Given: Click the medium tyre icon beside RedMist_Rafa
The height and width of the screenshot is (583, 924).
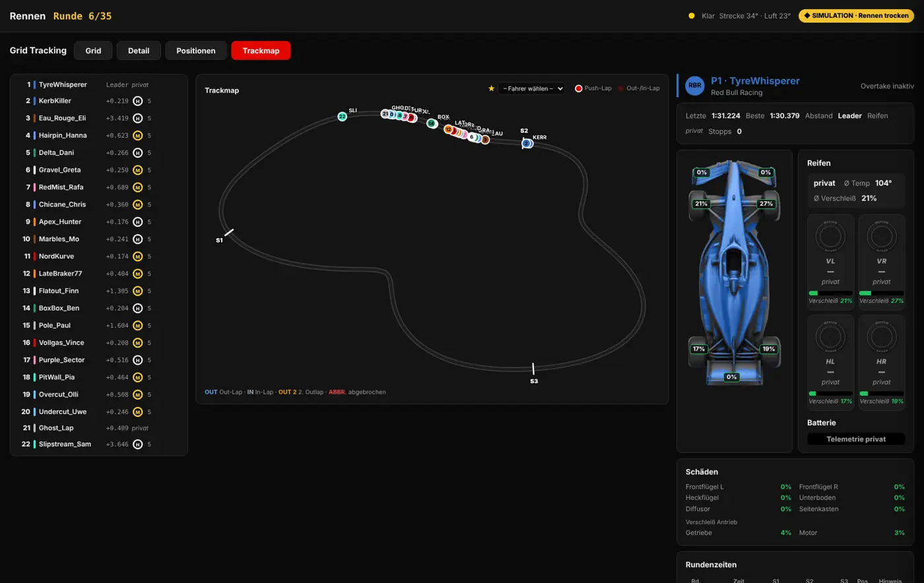Looking at the screenshot, I should (138, 187).
